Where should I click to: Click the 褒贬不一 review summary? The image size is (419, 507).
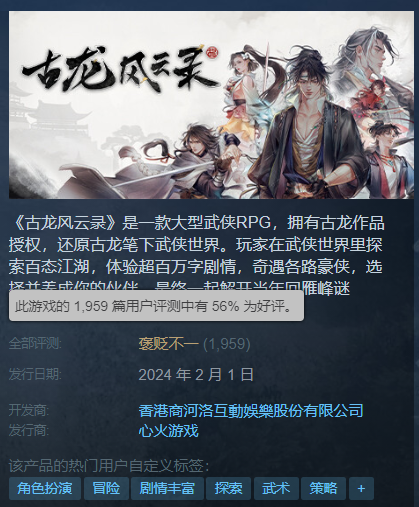point(169,344)
